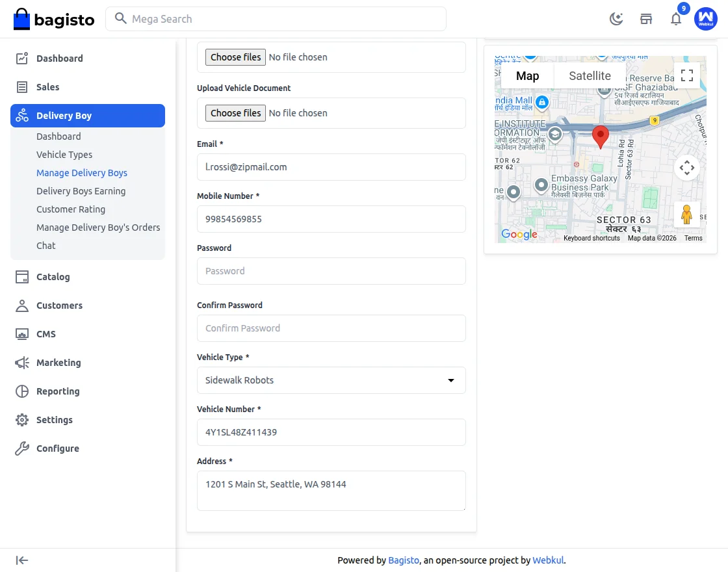This screenshot has height=572, width=728.
Task: Click Choose files for Vehicle Document
Action: tap(235, 113)
